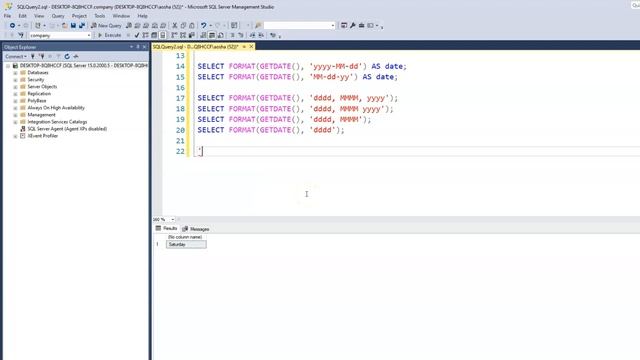
Task: Open the Help menu
Action: point(142,16)
